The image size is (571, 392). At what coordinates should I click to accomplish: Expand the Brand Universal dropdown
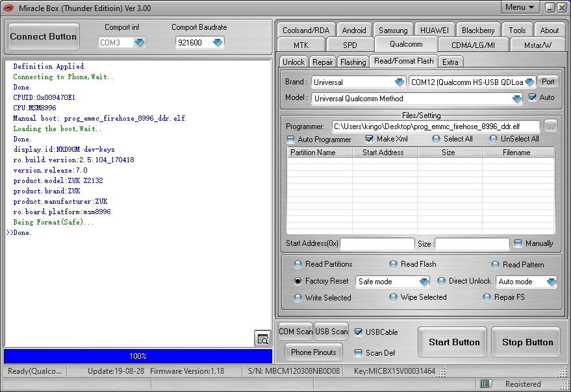point(400,82)
